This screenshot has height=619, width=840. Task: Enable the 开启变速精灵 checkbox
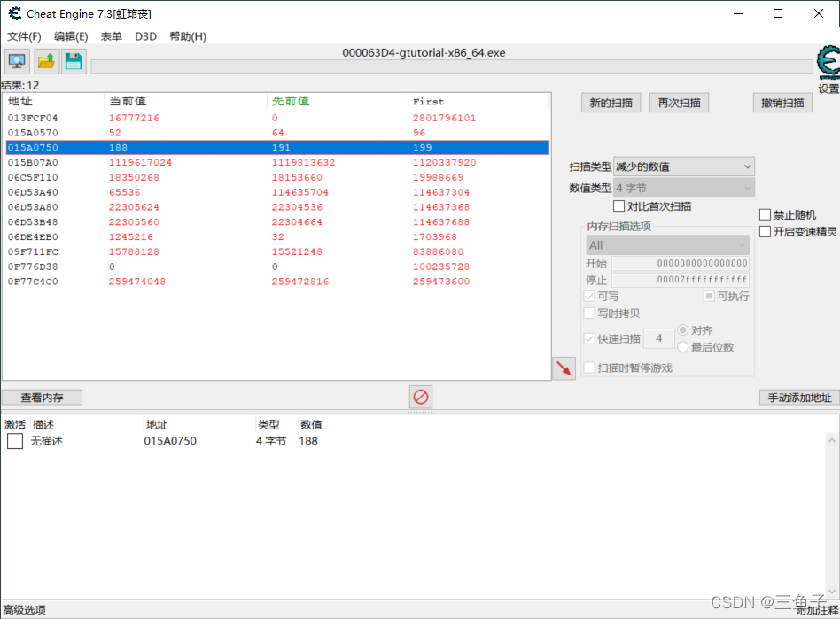[765, 231]
